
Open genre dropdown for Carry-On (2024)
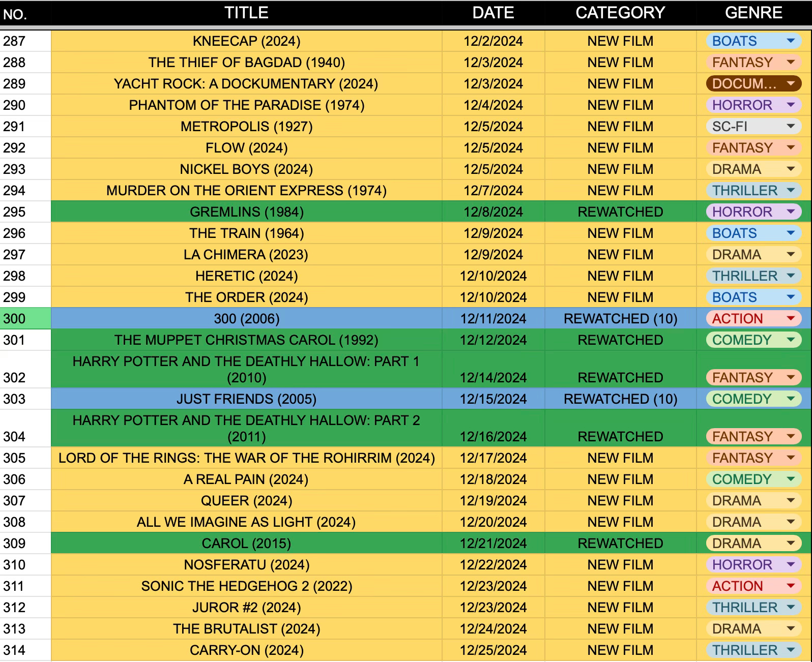[753, 650]
